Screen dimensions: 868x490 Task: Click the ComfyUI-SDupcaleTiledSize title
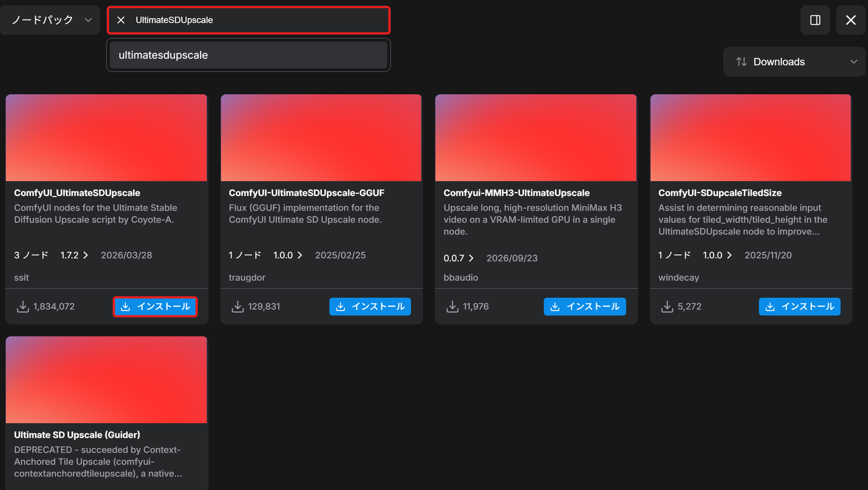(x=720, y=193)
